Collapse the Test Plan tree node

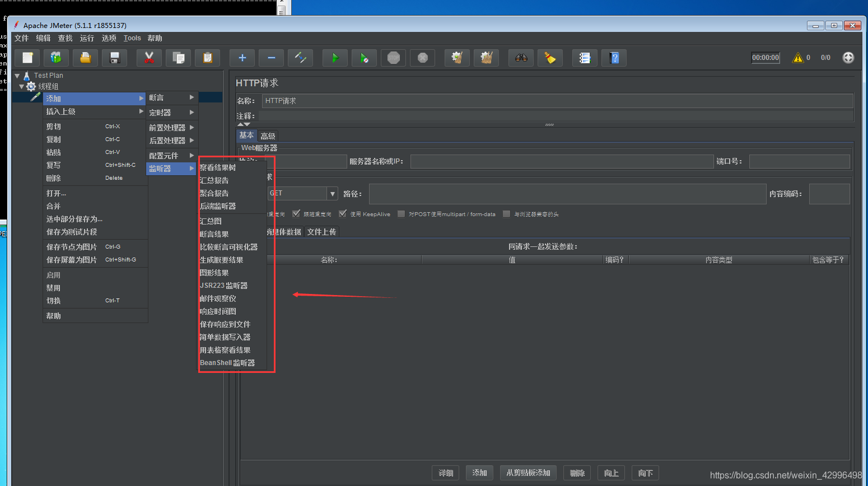tap(17, 76)
